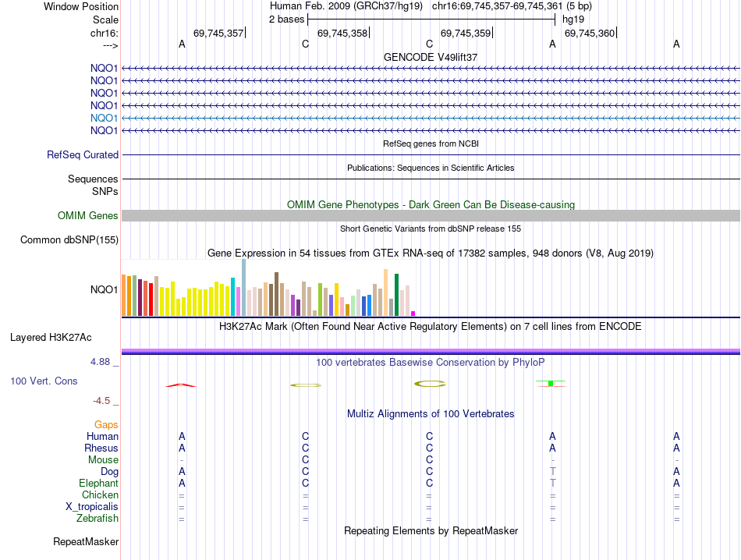The width and height of the screenshot is (741, 560).
Task: Click the red A conservation logo
Action: coord(180,385)
